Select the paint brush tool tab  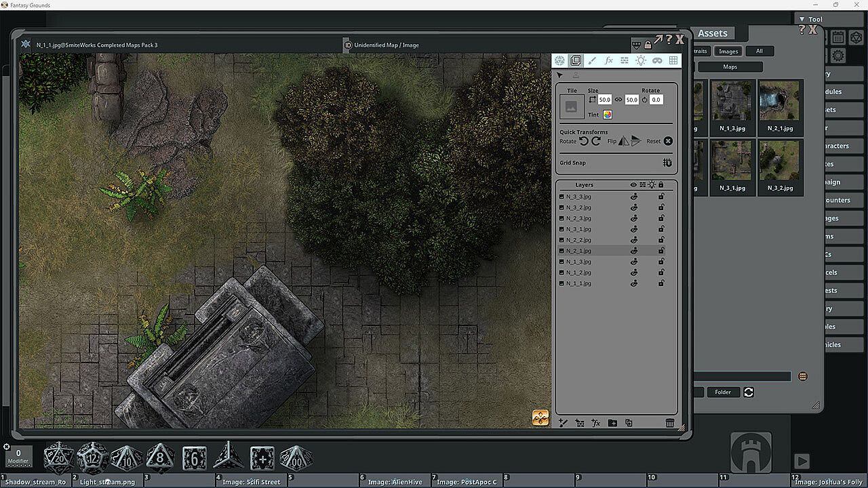(x=592, y=61)
